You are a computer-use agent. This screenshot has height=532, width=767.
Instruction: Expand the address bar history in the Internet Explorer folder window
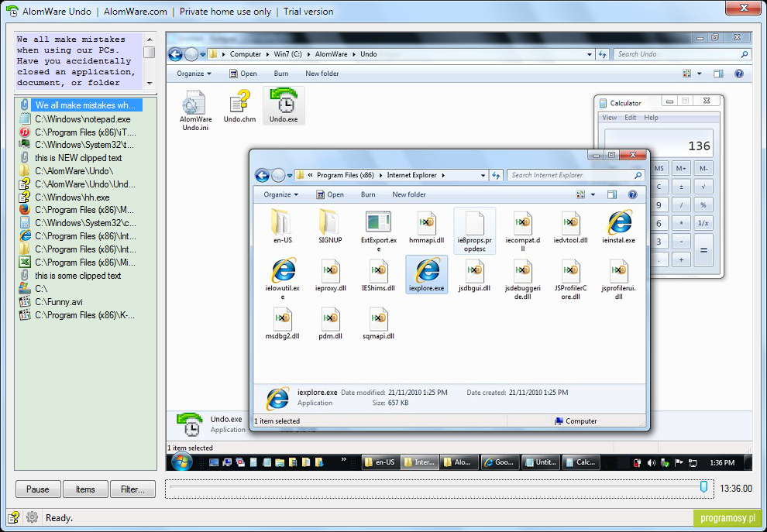[483, 175]
